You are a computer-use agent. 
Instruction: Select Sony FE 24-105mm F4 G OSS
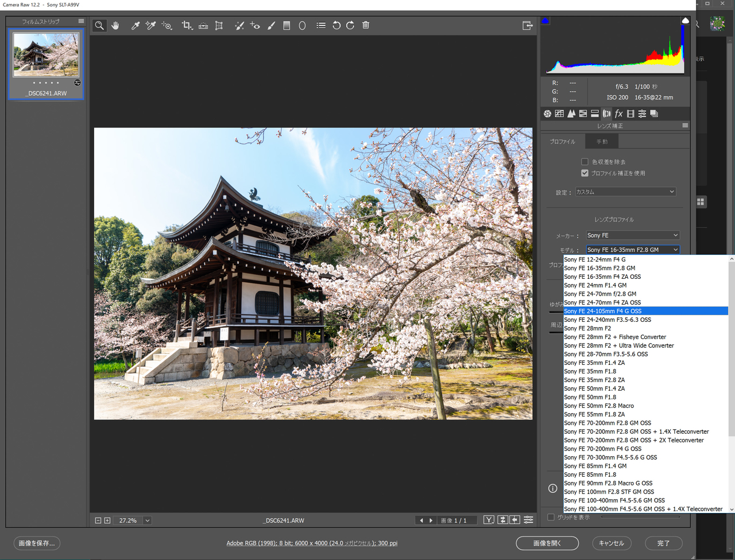tap(645, 311)
